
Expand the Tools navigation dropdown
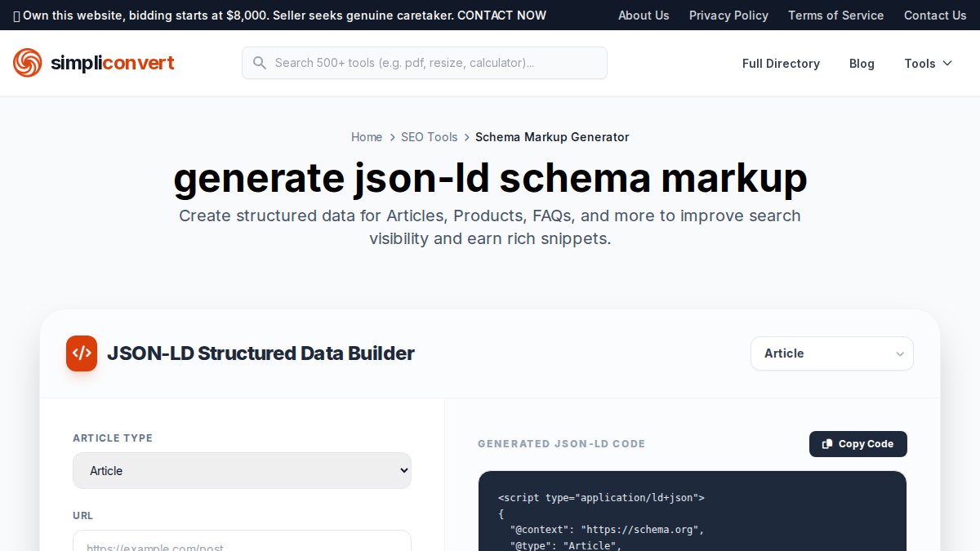[x=928, y=64]
